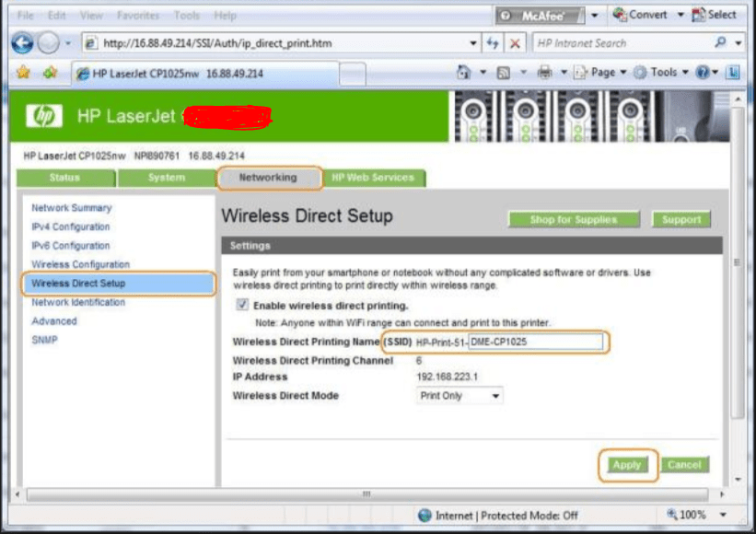Click the Support button

680,219
